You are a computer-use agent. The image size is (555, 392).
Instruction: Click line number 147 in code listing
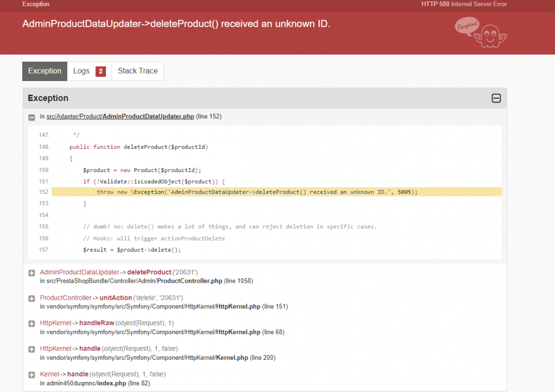click(44, 135)
